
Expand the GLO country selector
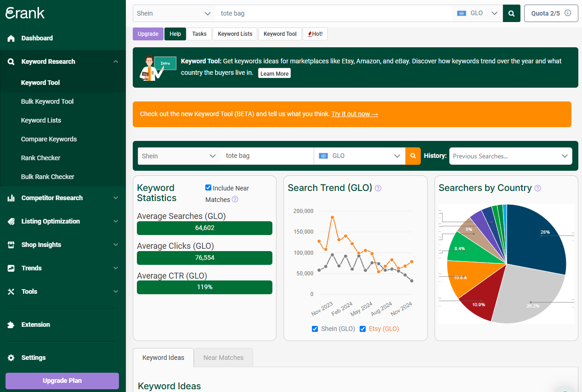pyautogui.click(x=359, y=156)
